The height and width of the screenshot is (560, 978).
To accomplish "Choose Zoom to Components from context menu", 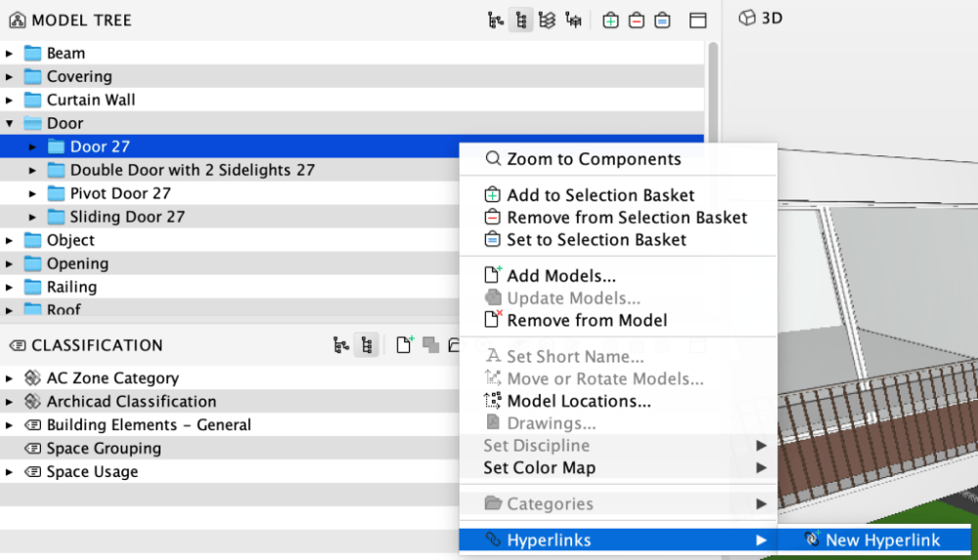I will click(593, 159).
